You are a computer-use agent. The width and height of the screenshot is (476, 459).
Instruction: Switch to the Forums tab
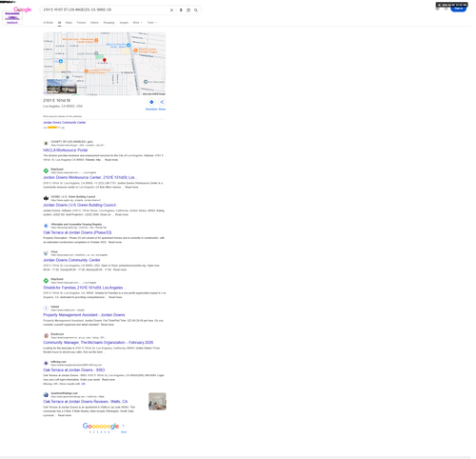coord(81,23)
